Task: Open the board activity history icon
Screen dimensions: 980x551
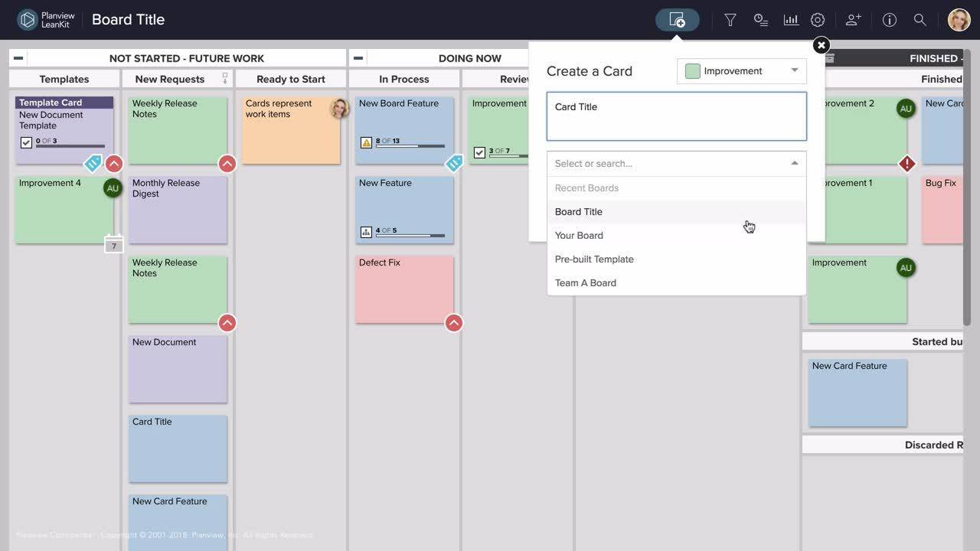Action: (x=760, y=19)
